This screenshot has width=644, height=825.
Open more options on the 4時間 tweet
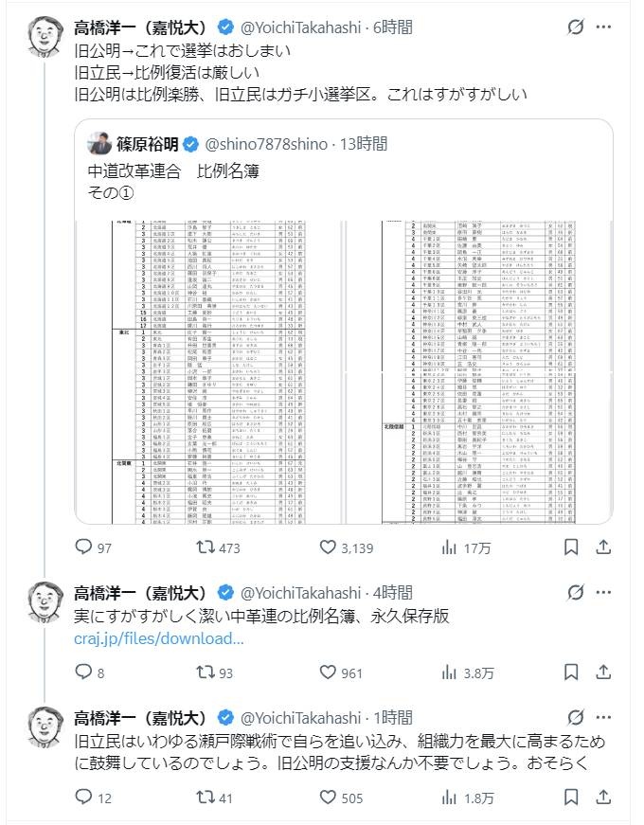click(x=603, y=593)
